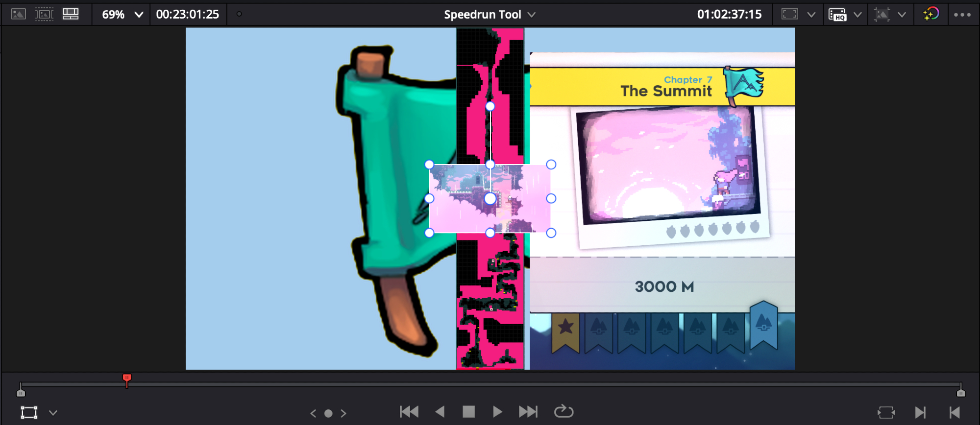Select the Transform overlay tool icon
The width and height of the screenshot is (980, 425).
(29, 413)
